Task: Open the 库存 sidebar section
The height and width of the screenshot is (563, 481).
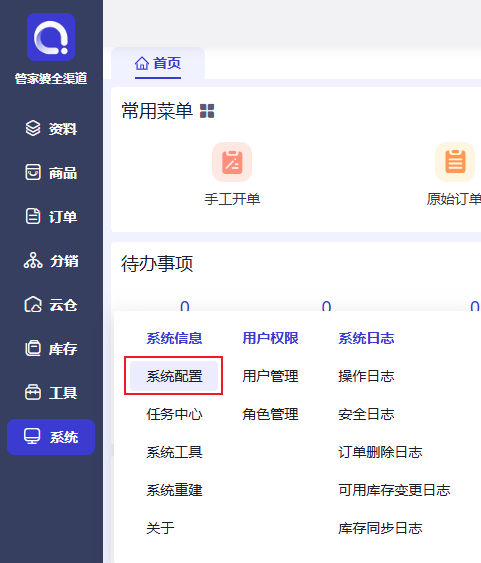Action: [x=51, y=349]
